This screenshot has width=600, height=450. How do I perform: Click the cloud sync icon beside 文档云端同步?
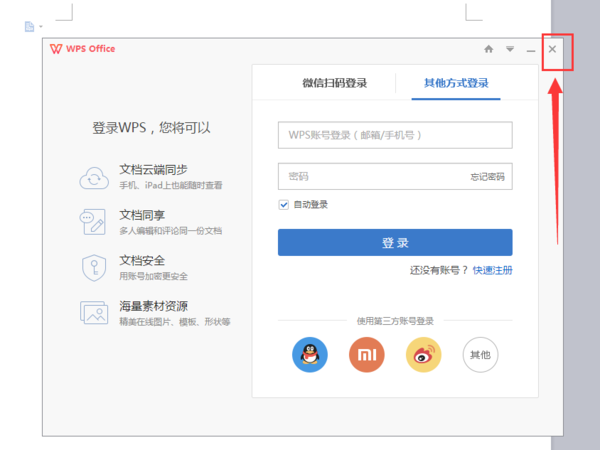pyautogui.click(x=94, y=178)
